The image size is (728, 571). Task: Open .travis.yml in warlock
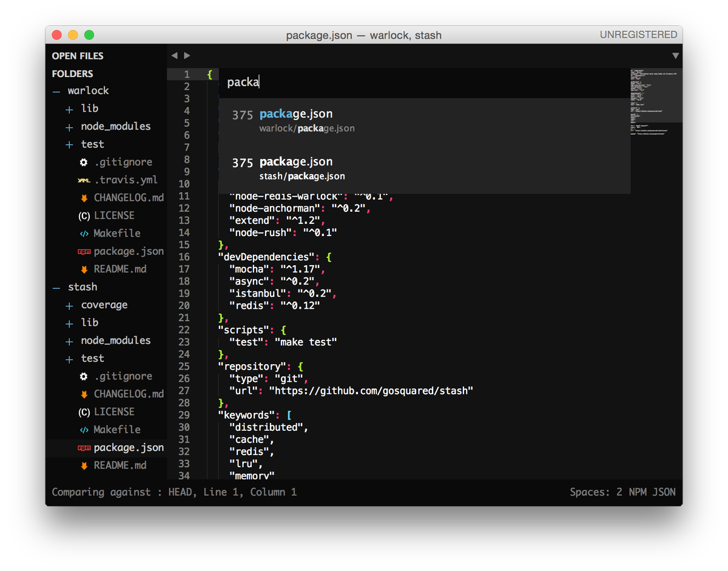(126, 180)
